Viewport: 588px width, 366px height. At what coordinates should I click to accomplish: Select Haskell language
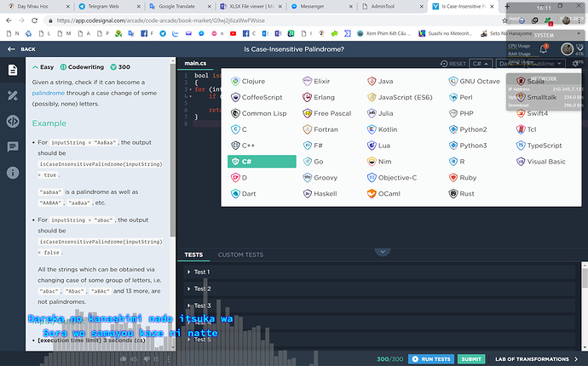coord(320,194)
